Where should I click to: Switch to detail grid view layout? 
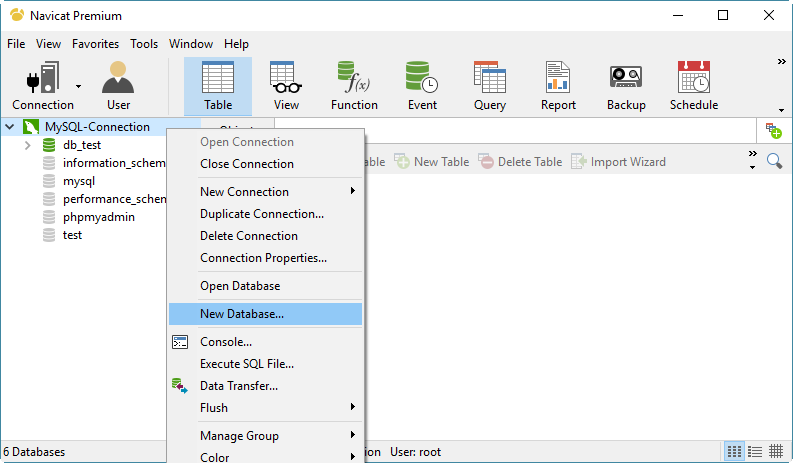pyautogui.click(x=776, y=451)
